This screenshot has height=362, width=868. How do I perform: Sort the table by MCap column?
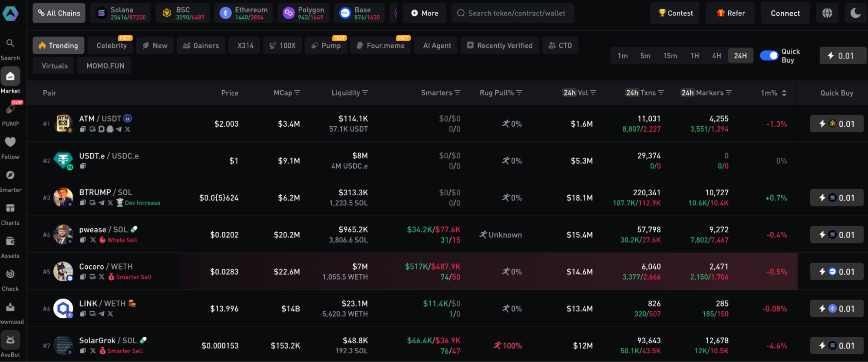(x=287, y=93)
